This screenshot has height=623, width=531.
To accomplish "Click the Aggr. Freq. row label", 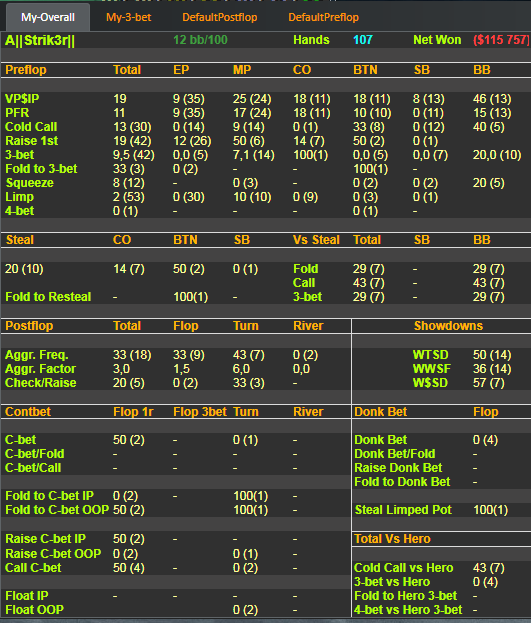I will (37, 355).
